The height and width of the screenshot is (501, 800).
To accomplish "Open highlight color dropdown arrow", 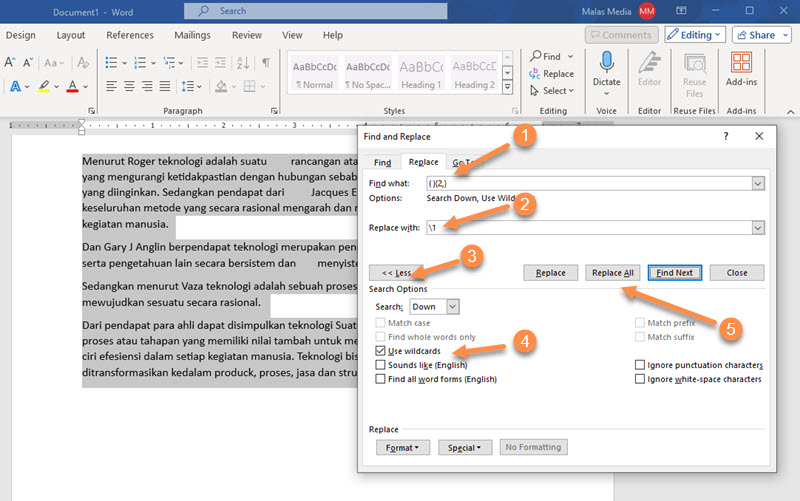I will pyautogui.click(x=57, y=87).
